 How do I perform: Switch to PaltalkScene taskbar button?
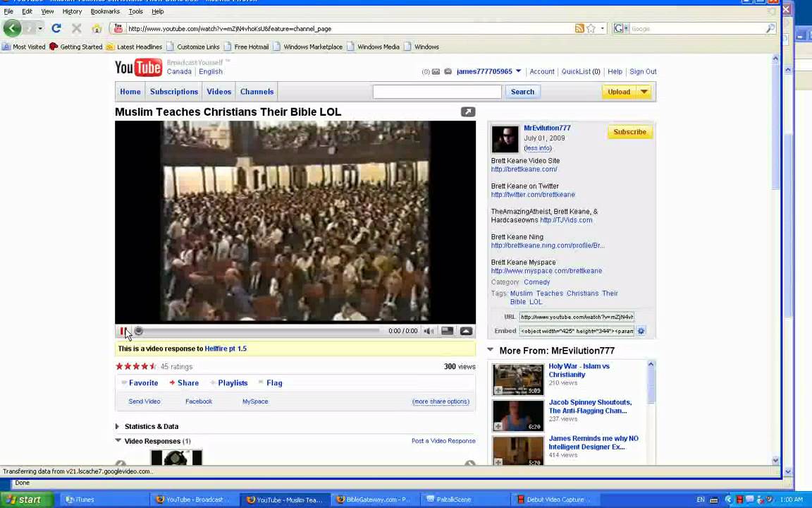[465, 500]
